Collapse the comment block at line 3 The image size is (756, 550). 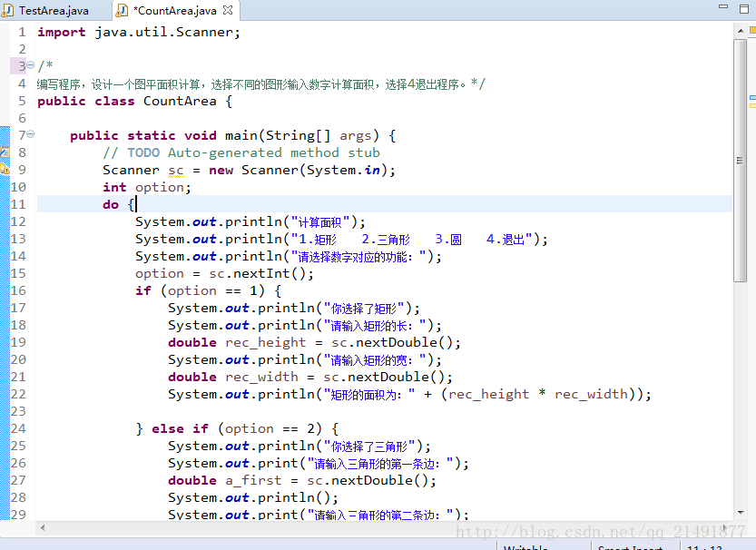pos(30,64)
